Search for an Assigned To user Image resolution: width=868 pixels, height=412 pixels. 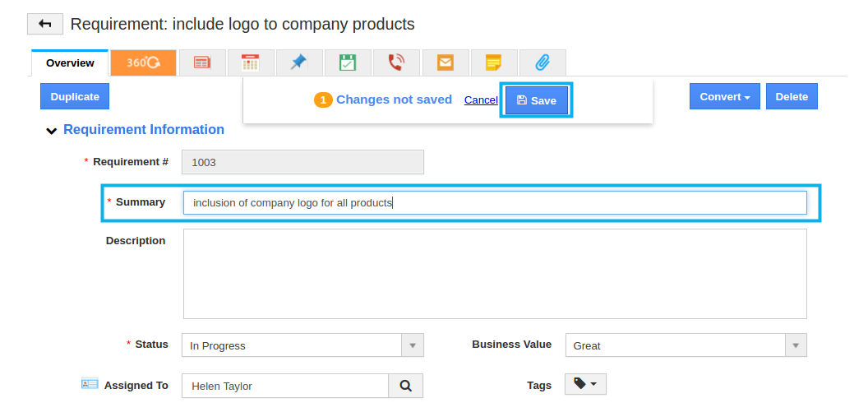(406, 386)
